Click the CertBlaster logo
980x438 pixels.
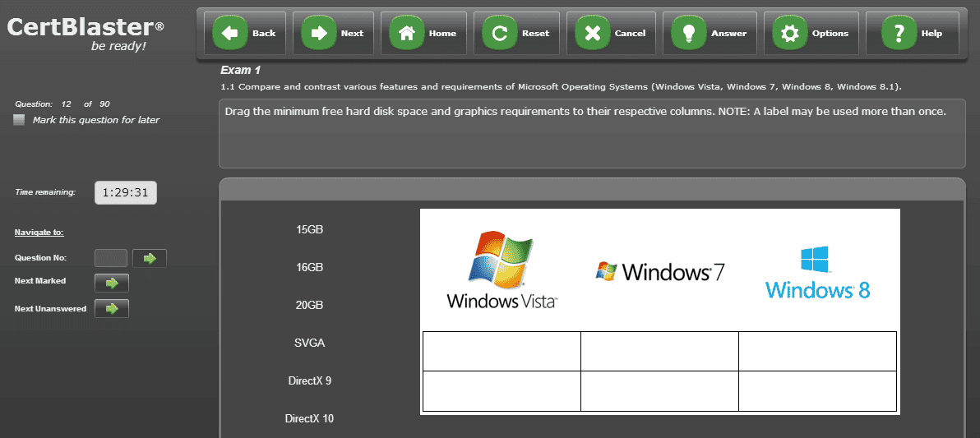point(86,33)
